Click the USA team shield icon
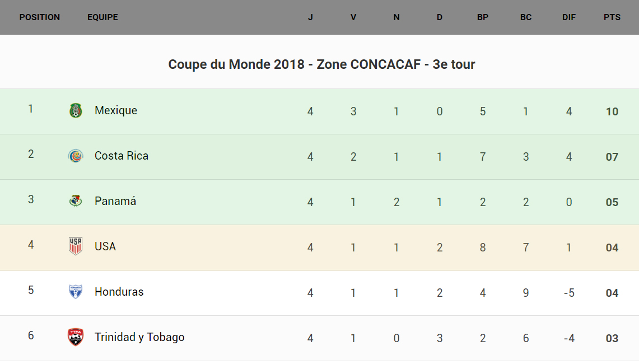Viewport: 639px width, 364px height. pyautogui.click(x=76, y=246)
